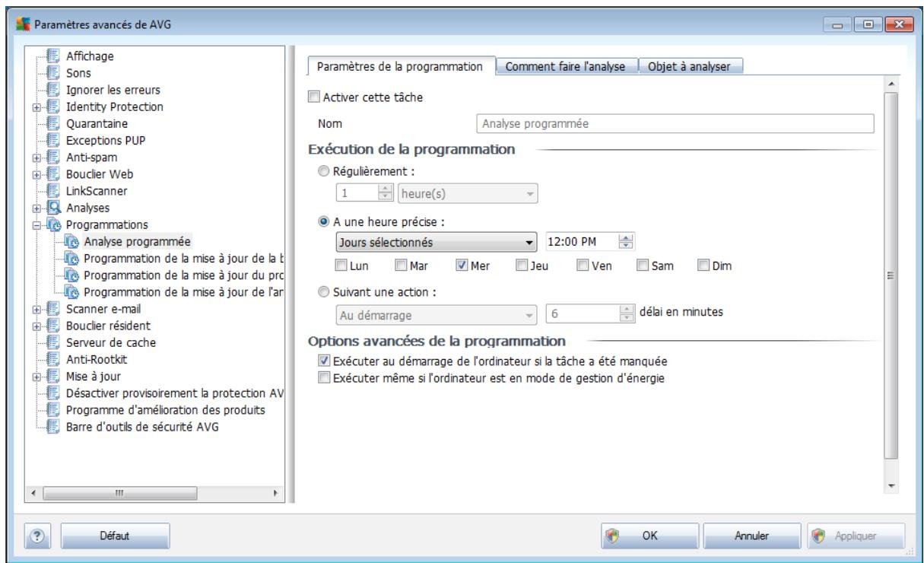The height and width of the screenshot is (563, 924).
Task: Click the Quarantaine tree icon
Action: point(52,123)
